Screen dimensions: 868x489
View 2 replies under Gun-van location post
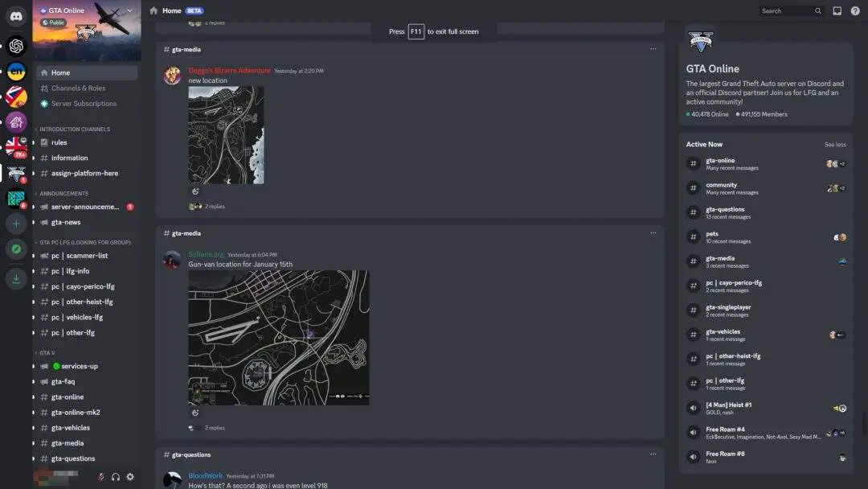coord(215,428)
